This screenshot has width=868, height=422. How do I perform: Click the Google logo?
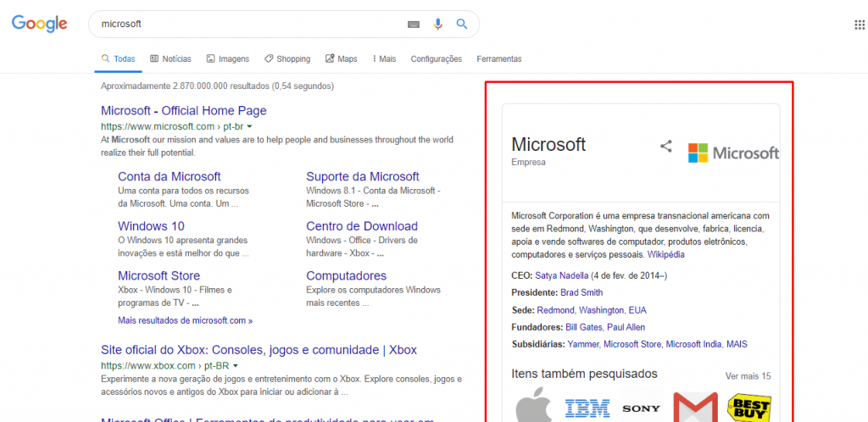click(x=40, y=23)
